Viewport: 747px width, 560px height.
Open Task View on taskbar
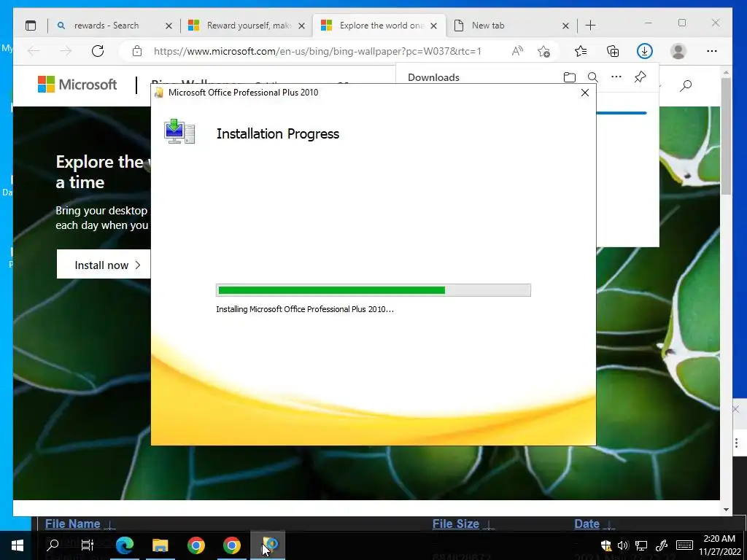point(88,545)
